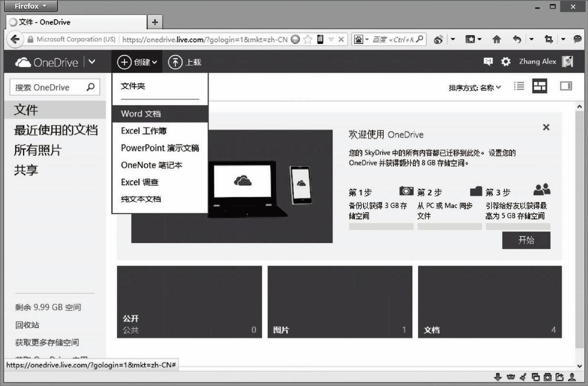This screenshot has height=386, width=588.
Task: Click the mask icon in status bar
Action: [x=511, y=377]
